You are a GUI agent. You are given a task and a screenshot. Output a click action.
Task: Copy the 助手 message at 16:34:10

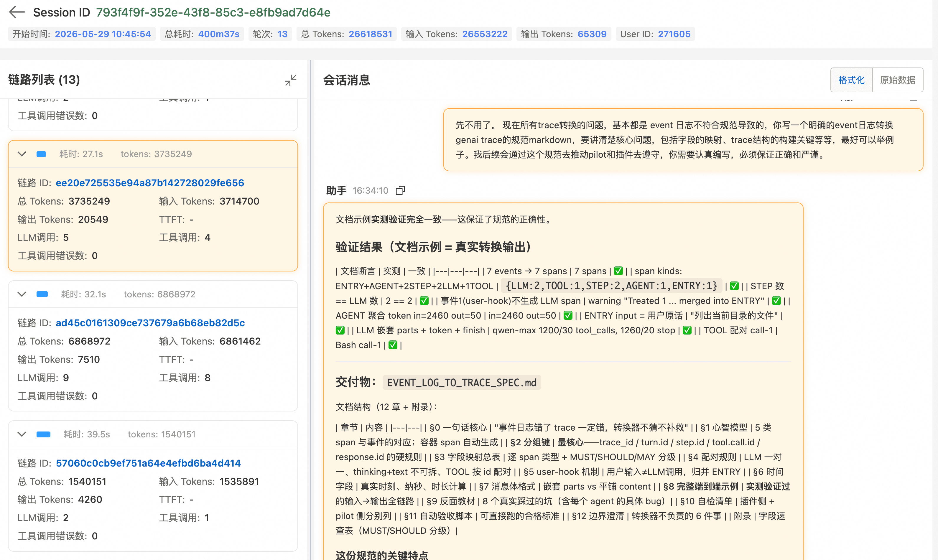point(400,191)
